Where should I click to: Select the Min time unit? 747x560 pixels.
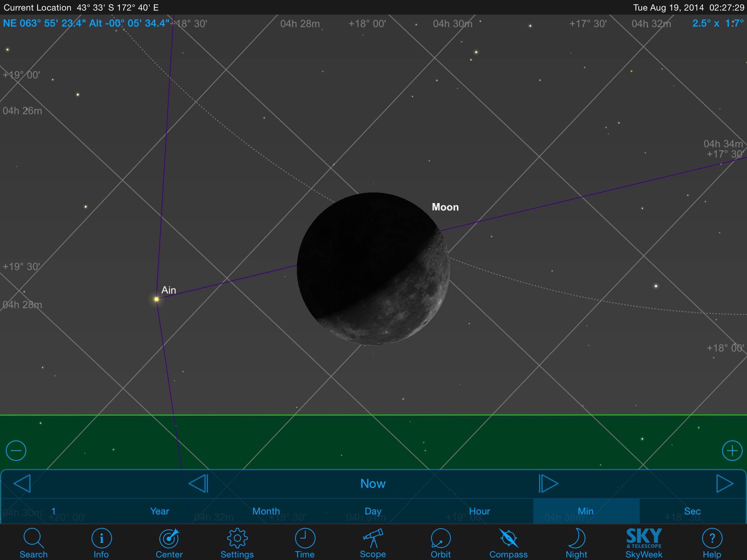(x=586, y=511)
